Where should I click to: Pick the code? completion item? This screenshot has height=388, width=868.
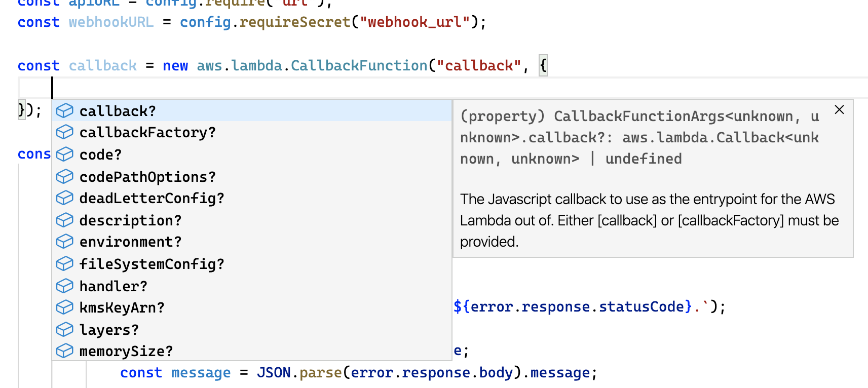click(x=252, y=154)
